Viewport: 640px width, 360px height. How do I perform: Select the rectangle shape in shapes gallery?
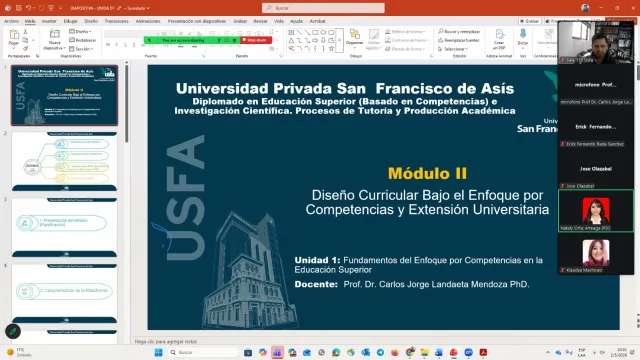click(315, 32)
